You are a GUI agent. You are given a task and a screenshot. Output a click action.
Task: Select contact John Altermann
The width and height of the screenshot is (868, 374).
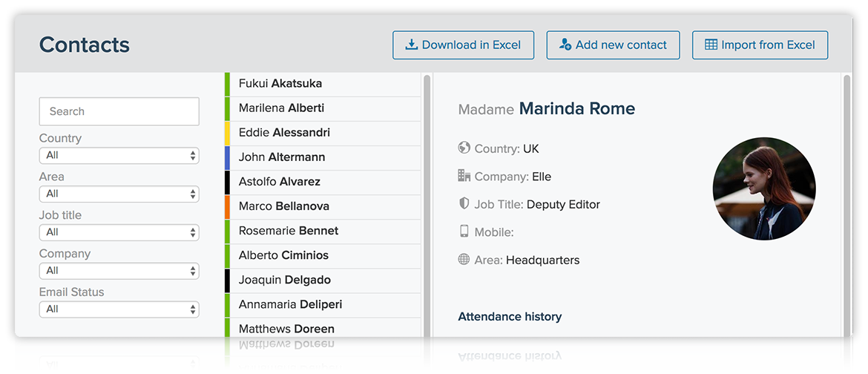tap(323, 157)
